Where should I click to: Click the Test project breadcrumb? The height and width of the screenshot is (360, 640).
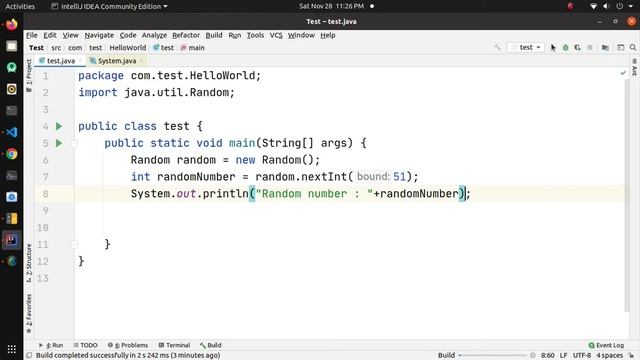click(x=36, y=48)
